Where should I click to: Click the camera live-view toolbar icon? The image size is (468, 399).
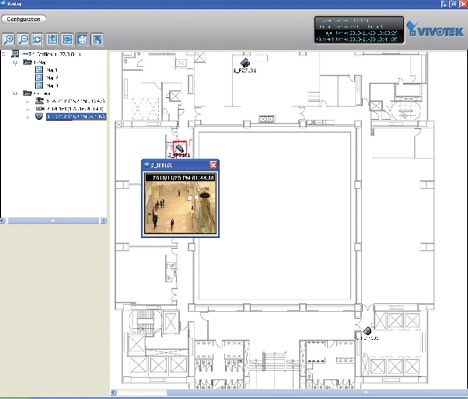pyautogui.click(x=82, y=40)
